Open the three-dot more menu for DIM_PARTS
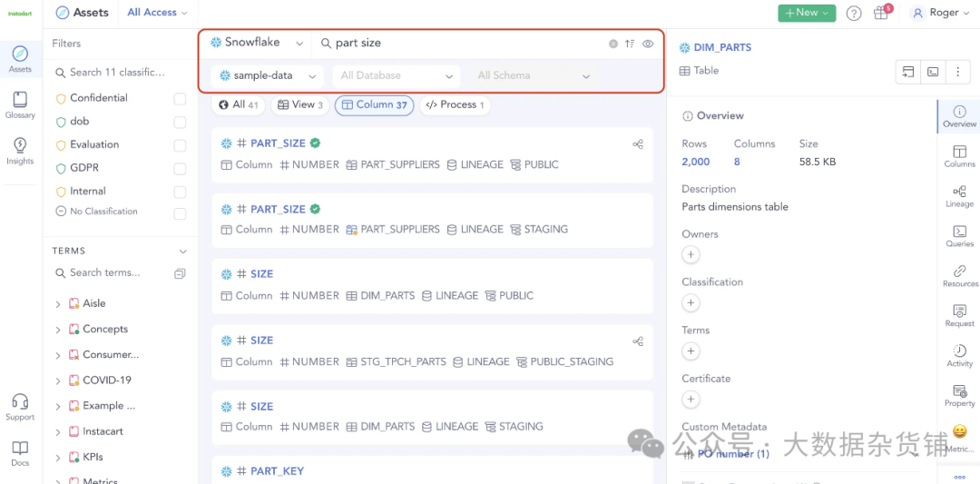The image size is (980, 484). pyautogui.click(x=957, y=72)
